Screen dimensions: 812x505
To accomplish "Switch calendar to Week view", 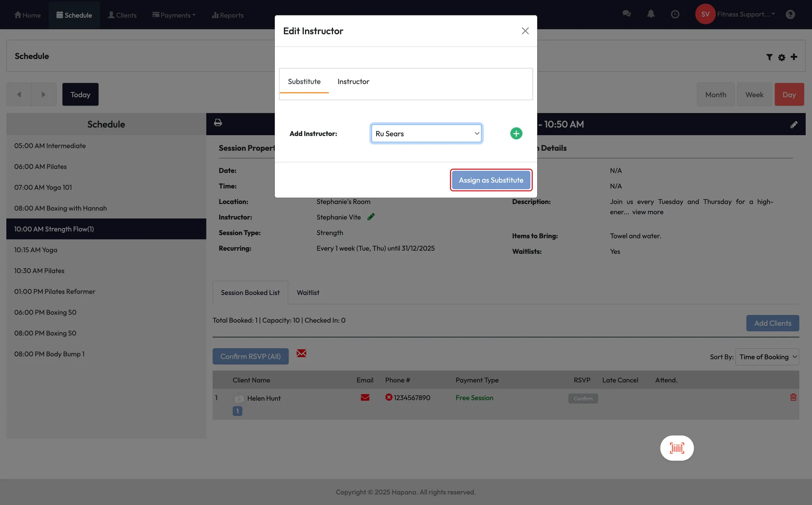I will (x=754, y=95).
